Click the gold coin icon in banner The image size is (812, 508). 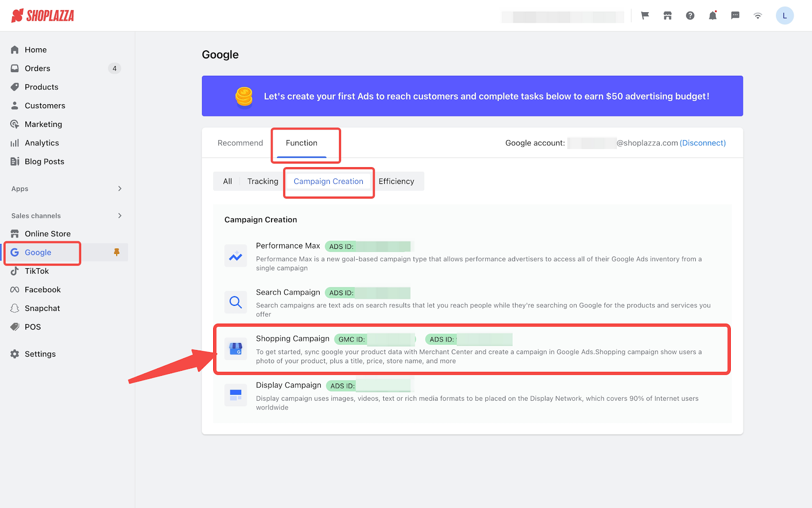coord(244,96)
